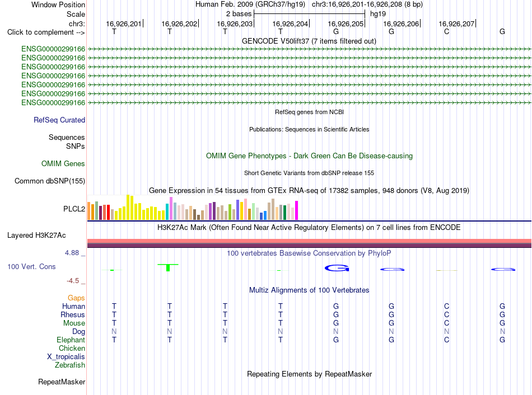Click the Chicken alignment row label

pos(72,348)
